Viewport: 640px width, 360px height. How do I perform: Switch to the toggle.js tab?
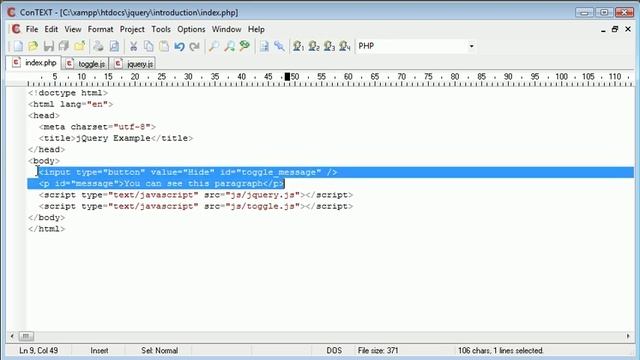[86, 64]
